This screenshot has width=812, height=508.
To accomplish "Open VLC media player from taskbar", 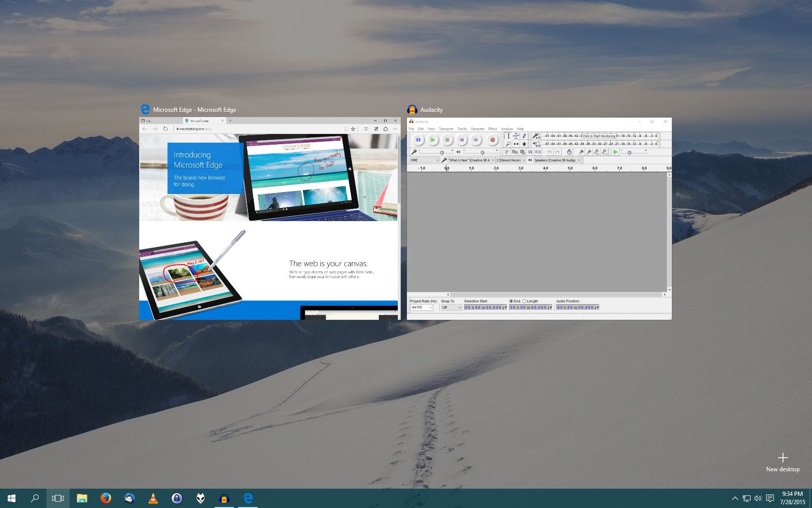I will click(153, 498).
